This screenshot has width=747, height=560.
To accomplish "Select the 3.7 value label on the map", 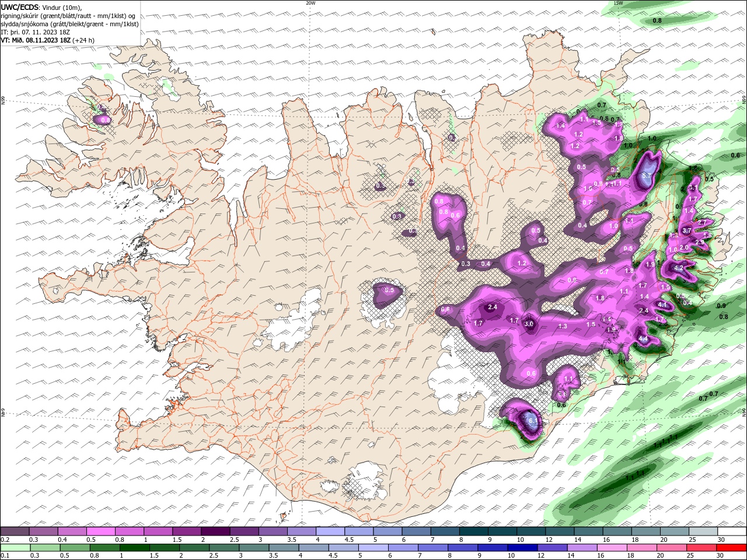I will [687, 230].
